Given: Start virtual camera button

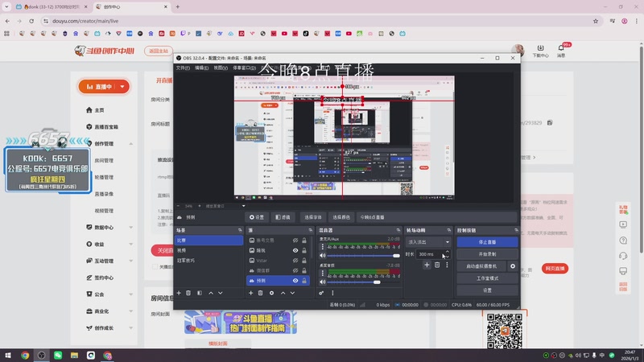Looking at the screenshot, I should tap(481, 266).
